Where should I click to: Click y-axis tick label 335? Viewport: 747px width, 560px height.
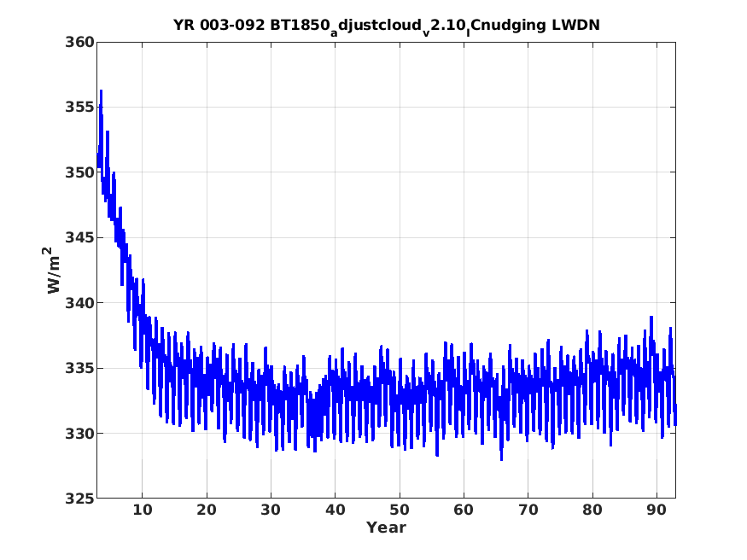pos(80,368)
